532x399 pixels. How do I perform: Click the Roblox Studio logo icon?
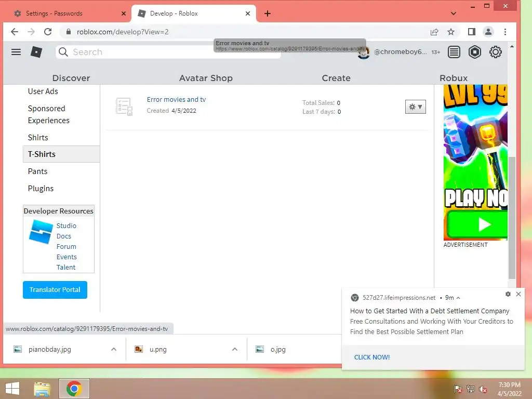[x=41, y=232]
